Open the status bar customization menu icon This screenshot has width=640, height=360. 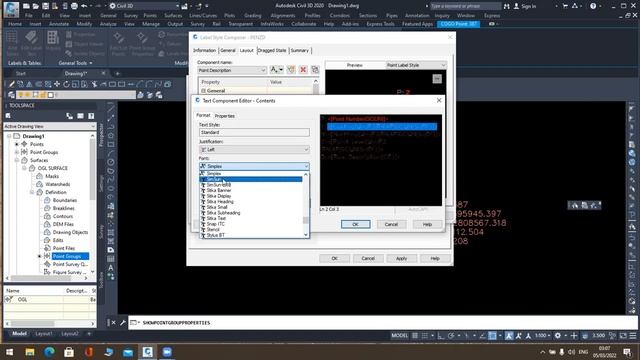633,336
